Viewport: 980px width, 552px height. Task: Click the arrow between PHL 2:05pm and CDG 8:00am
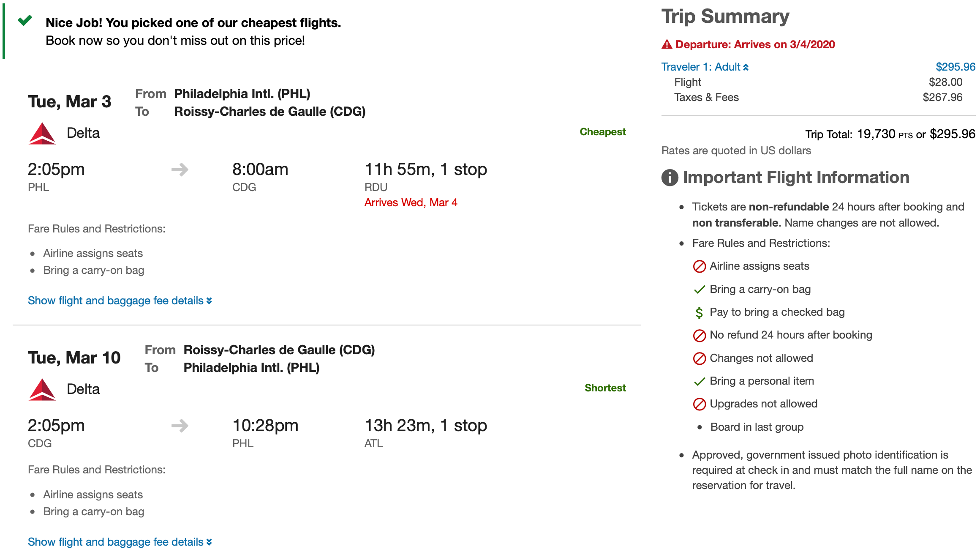(180, 170)
